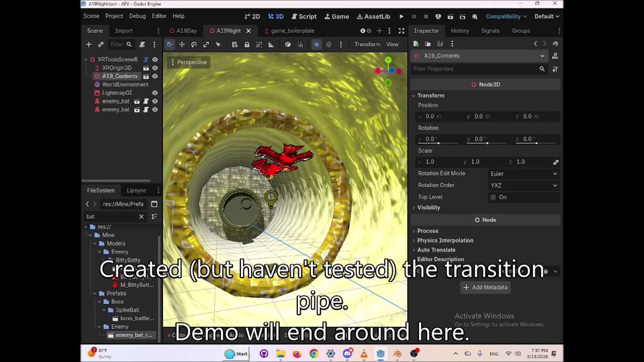Select the Scale mode tool
Viewport: 644px width, 362px height.
click(206, 45)
